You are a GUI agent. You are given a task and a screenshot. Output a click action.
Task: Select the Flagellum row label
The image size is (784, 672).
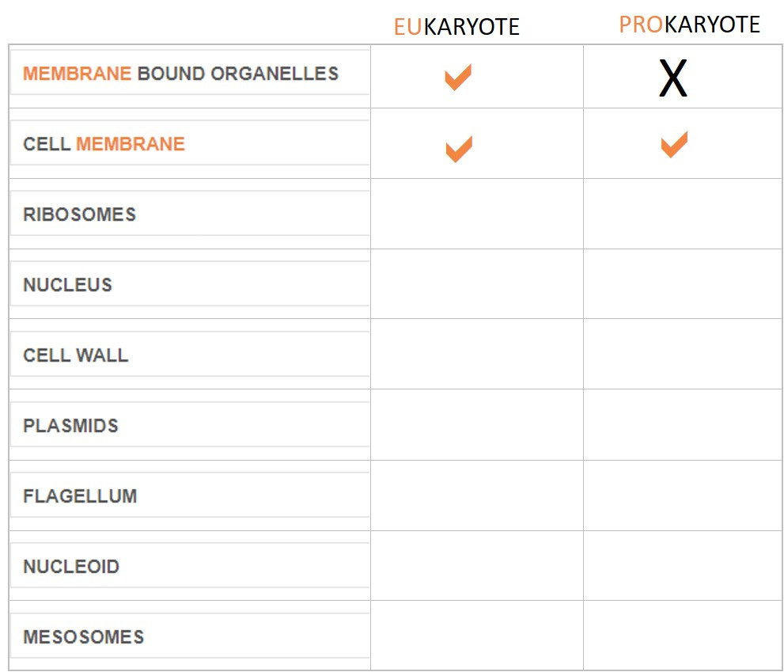pos(80,496)
